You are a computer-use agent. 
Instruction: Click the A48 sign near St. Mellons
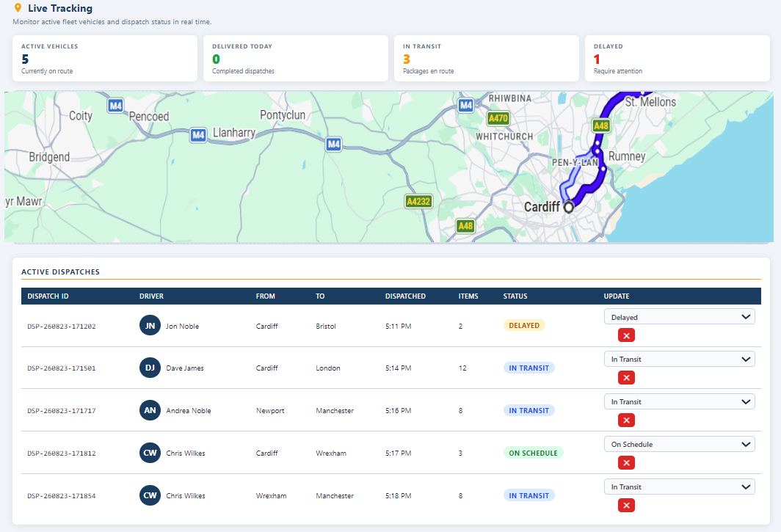[601, 125]
